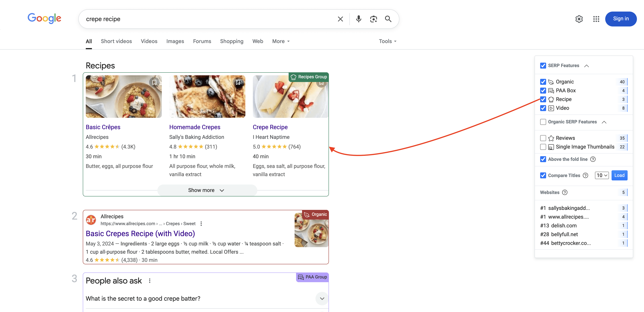This screenshot has height=312, width=644.
Task: Uncheck the PAA Box checkbox
Action: coord(543,91)
